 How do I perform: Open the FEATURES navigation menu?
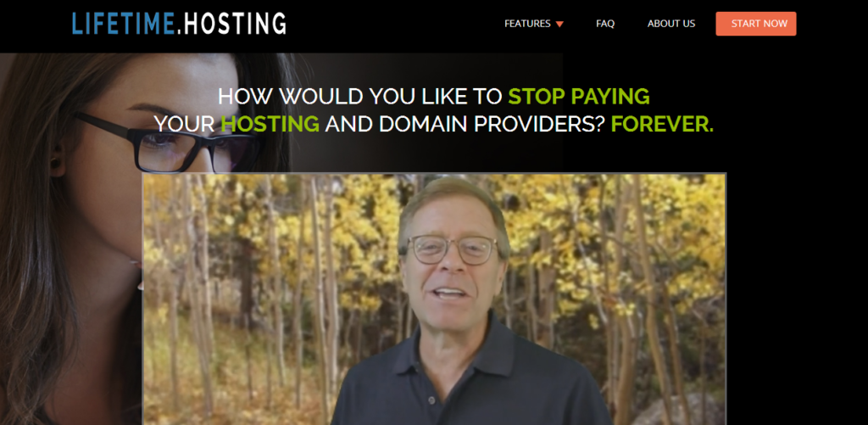527,24
